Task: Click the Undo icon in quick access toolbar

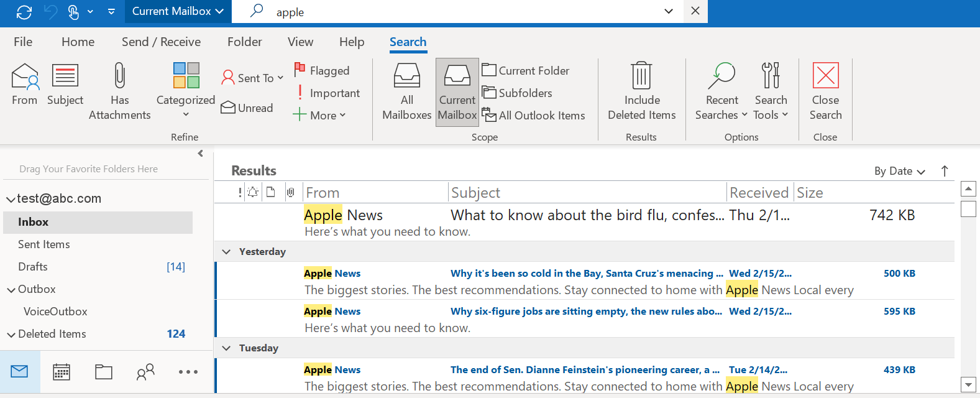Action: point(50,12)
